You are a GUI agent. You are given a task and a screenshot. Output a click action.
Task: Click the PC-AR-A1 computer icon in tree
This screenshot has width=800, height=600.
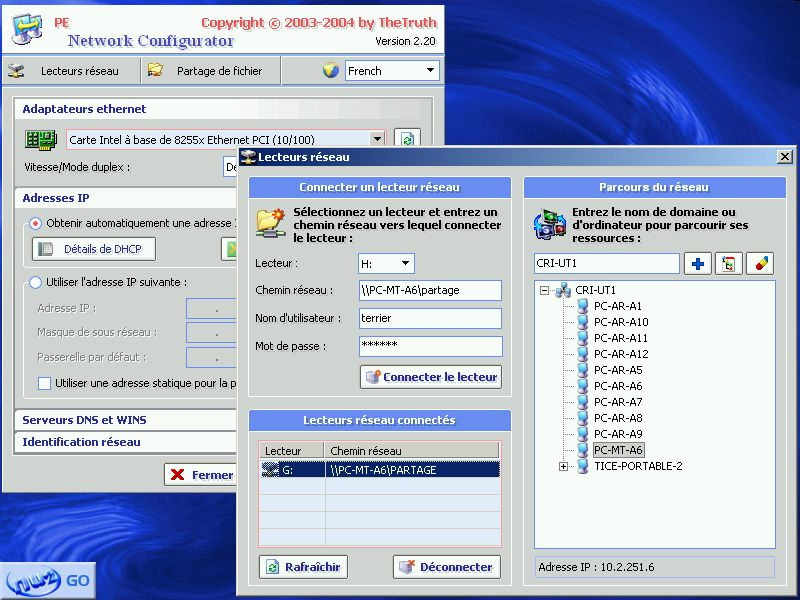[x=583, y=306]
